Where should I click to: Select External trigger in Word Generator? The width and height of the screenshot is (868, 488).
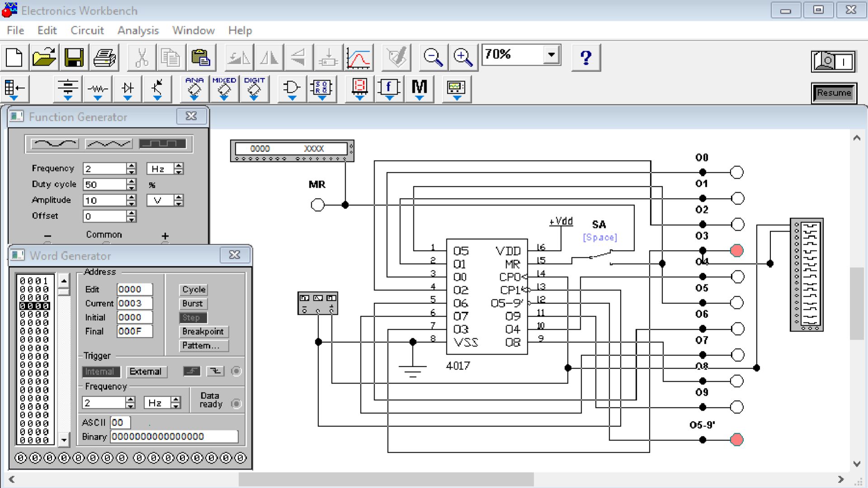[146, 372]
